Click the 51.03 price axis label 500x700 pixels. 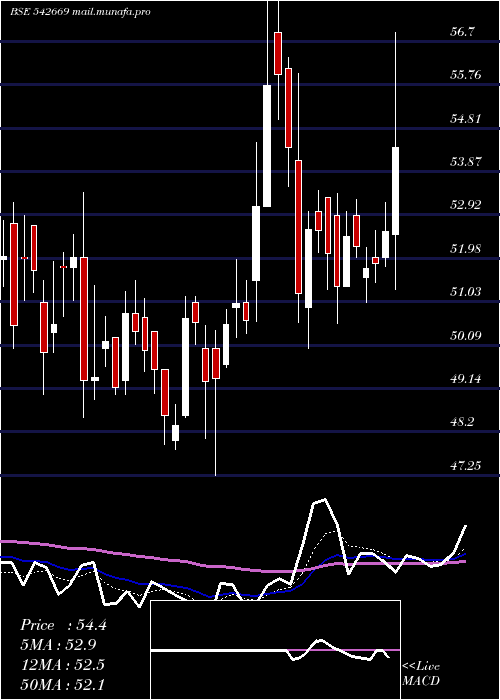[466, 292]
